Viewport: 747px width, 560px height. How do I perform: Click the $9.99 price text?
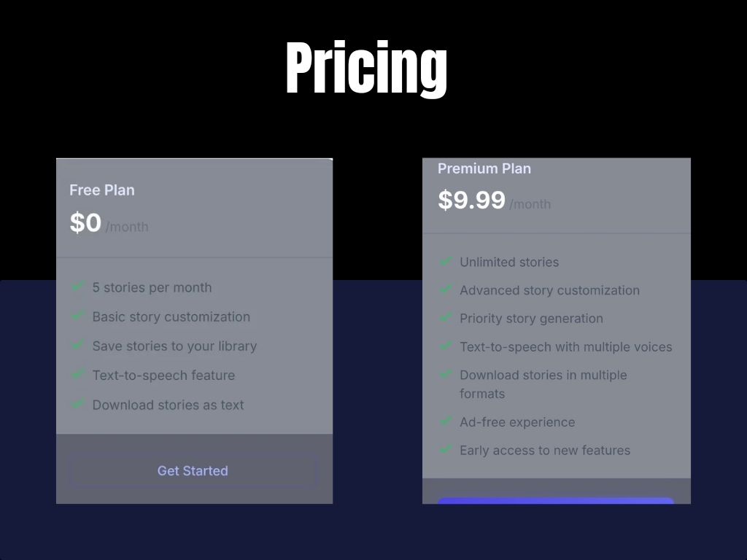(x=471, y=200)
